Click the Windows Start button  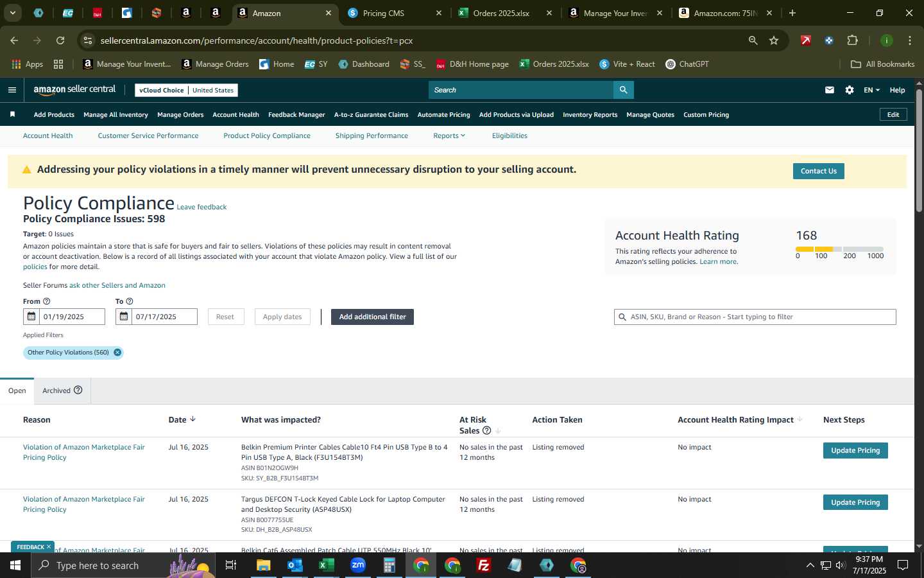pyautogui.click(x=15, y=565)
